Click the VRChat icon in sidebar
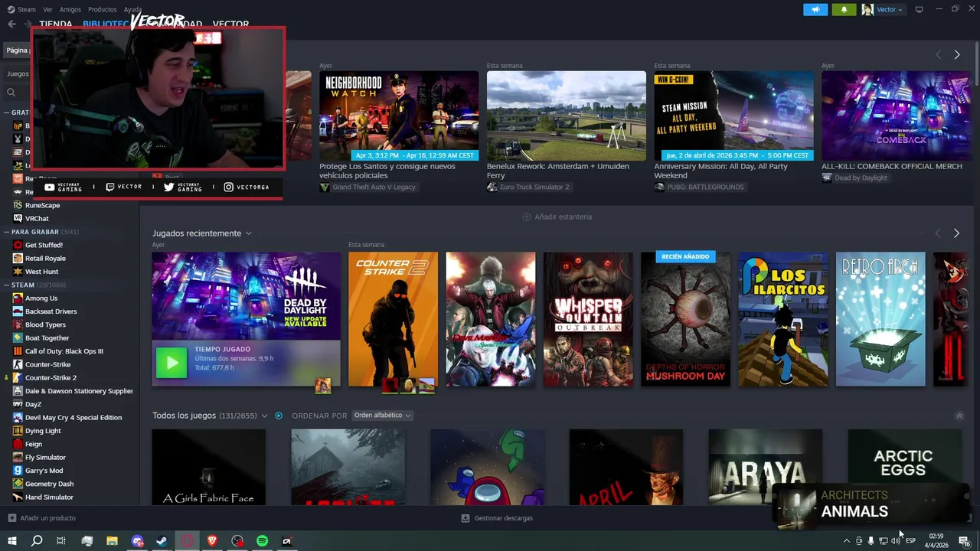 coord(18,219)
